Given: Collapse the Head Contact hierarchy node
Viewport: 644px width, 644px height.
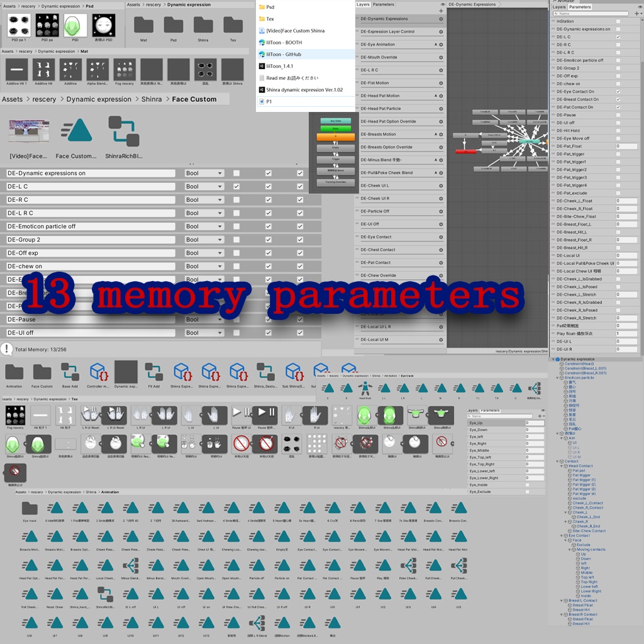Looking at the screenshot, I should (562, 466).
